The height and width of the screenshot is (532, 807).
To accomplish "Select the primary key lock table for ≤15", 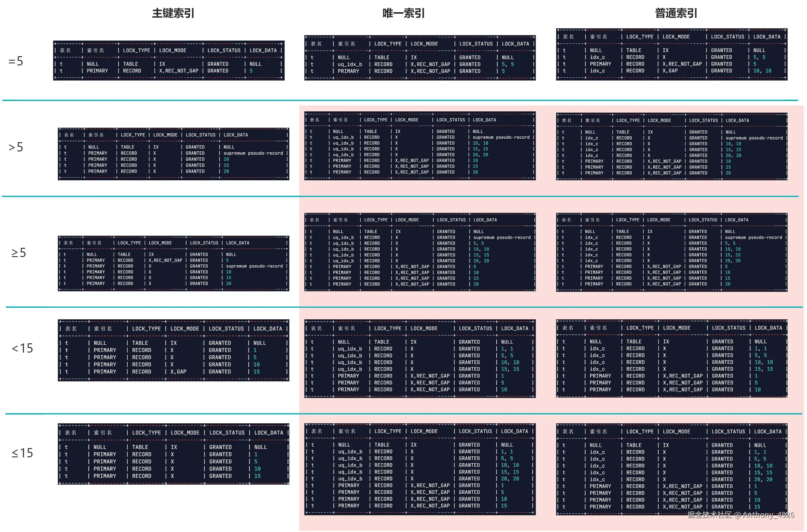I will click(173, 454).
